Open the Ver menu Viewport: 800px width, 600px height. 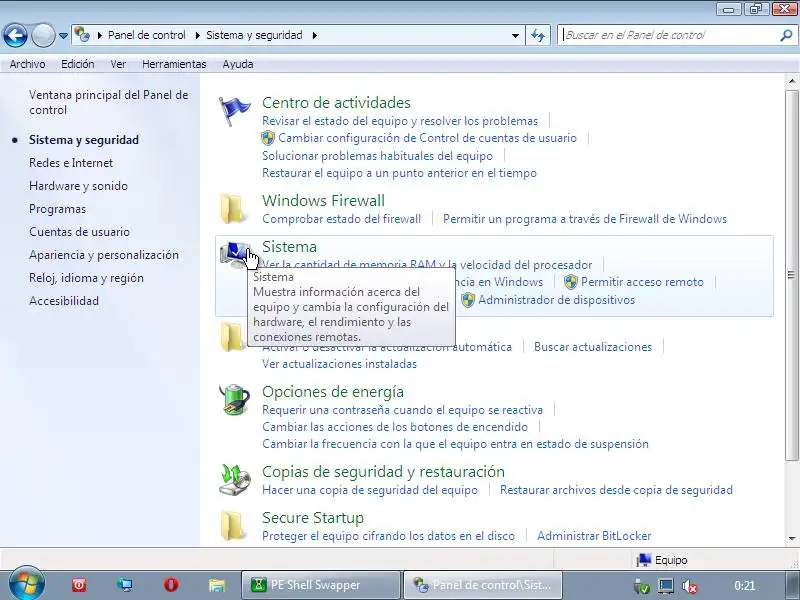[x=118, y=64]
